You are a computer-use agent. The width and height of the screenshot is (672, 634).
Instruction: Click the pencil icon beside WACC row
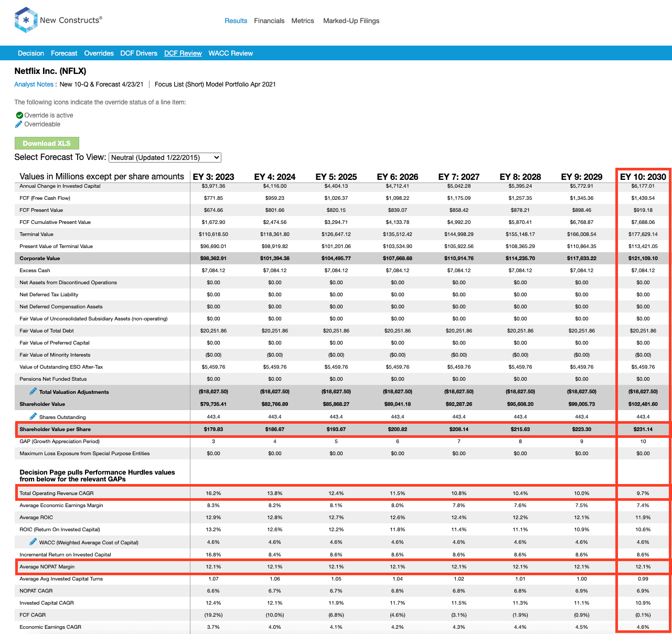click(x=33, y=542)
